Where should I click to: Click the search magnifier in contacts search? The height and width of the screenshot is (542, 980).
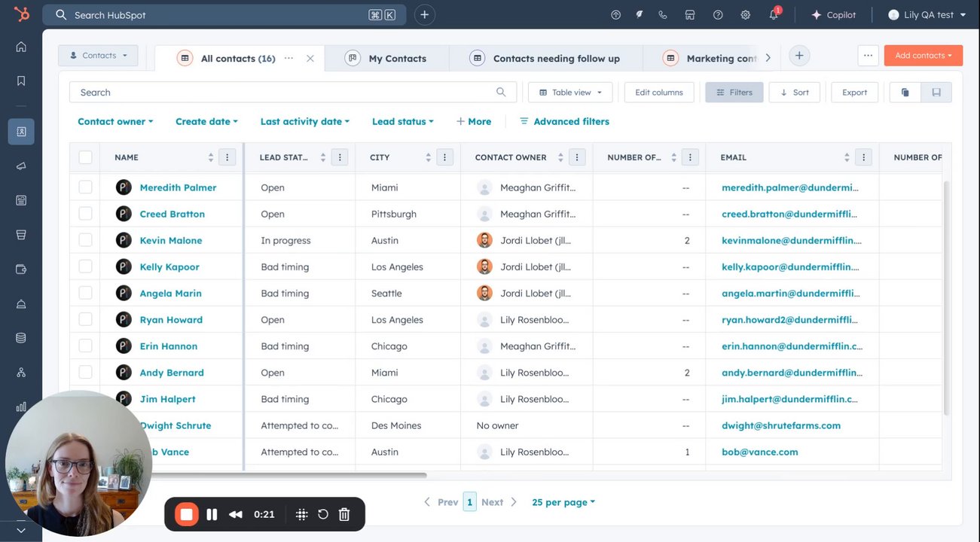pyautogui.click(x=501, y=92)
